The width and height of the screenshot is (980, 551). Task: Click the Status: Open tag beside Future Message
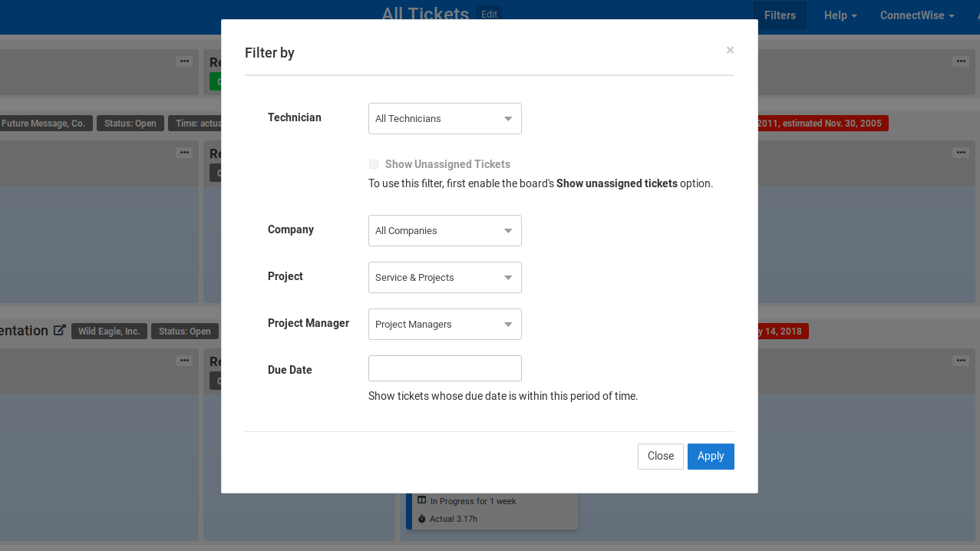click(x=130, y=124)
